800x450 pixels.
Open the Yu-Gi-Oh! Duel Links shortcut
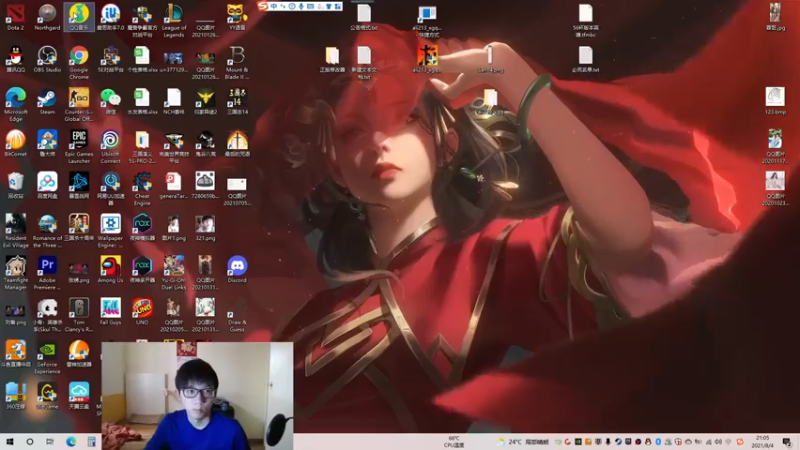pyautogui.click(x=173, y=273)
